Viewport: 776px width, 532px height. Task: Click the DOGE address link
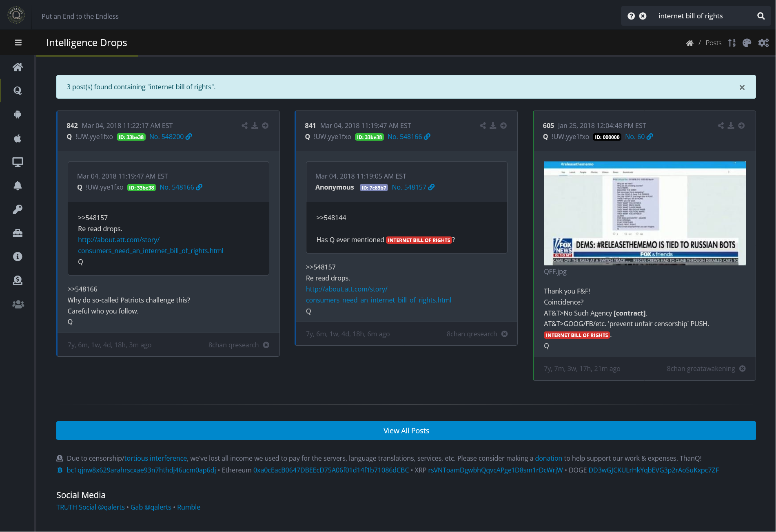click(x=654, y=470)
